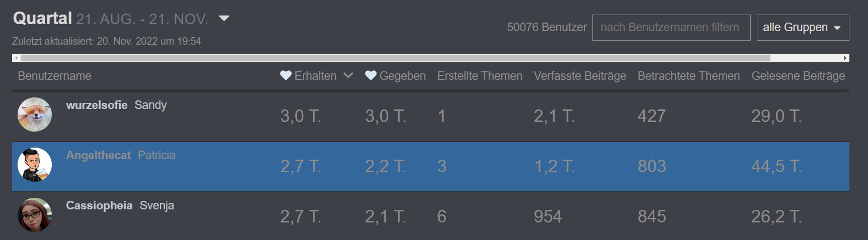Image resolution: width=868 pixels, height=240 pixels.
Task: Open the Angelthecat username link
Action: pyautogui.click(x=98, y=155)
